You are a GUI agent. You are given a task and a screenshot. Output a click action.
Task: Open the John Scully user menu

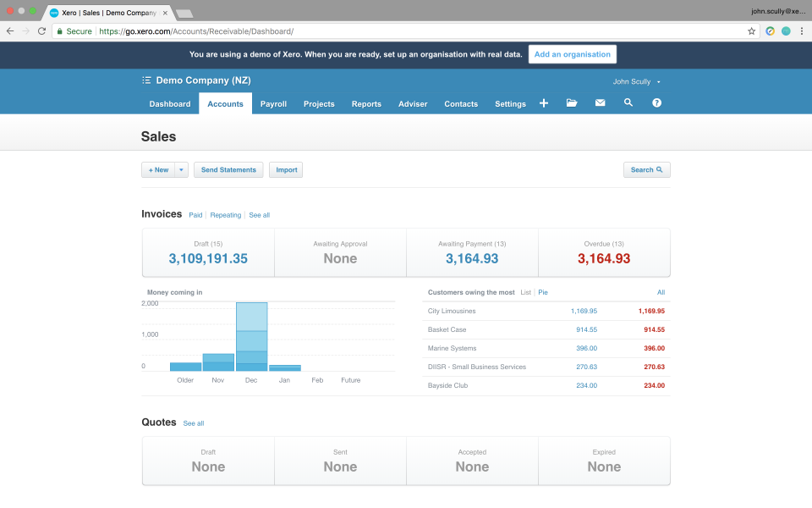point(636,81)
